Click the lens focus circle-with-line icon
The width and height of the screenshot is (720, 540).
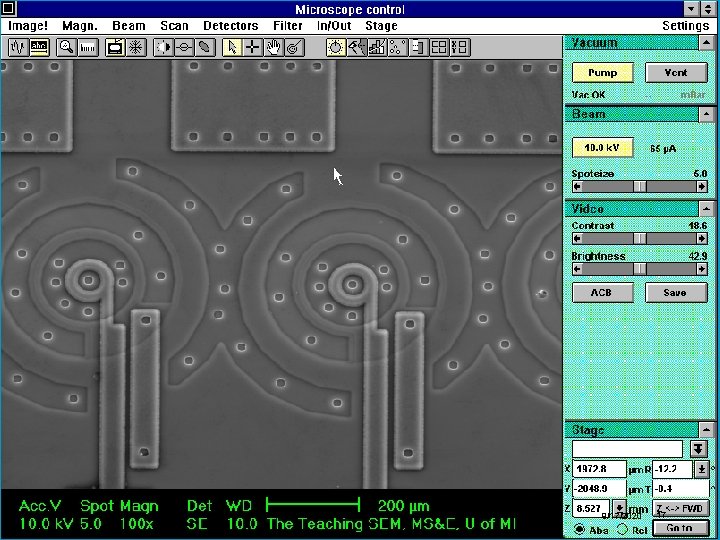184,47
